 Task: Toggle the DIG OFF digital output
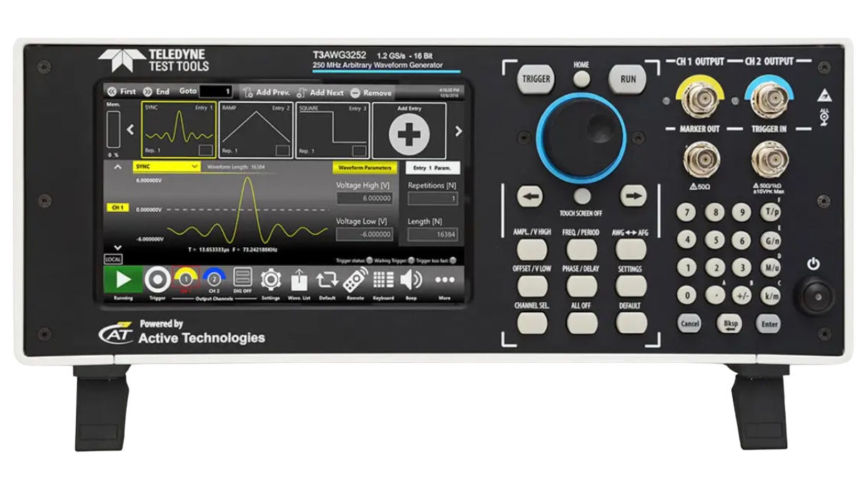tap(242, 278)
